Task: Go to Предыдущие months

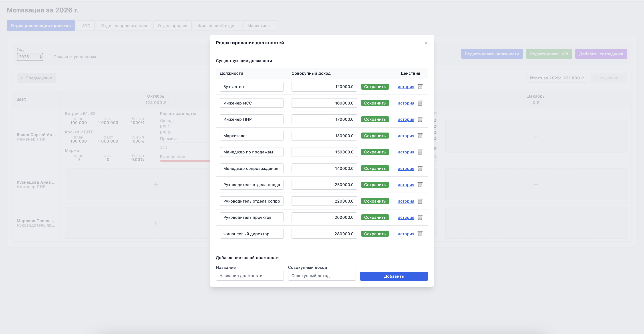Action: (36, 78)
